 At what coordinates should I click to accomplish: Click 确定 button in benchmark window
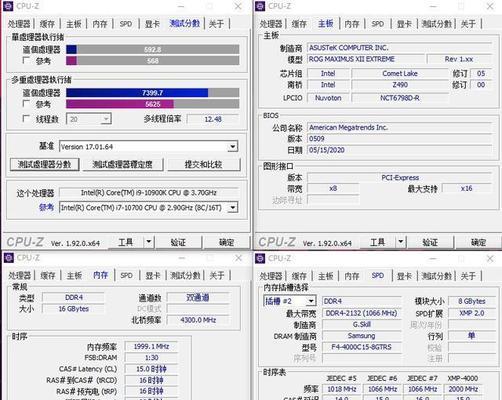(226, 242)
